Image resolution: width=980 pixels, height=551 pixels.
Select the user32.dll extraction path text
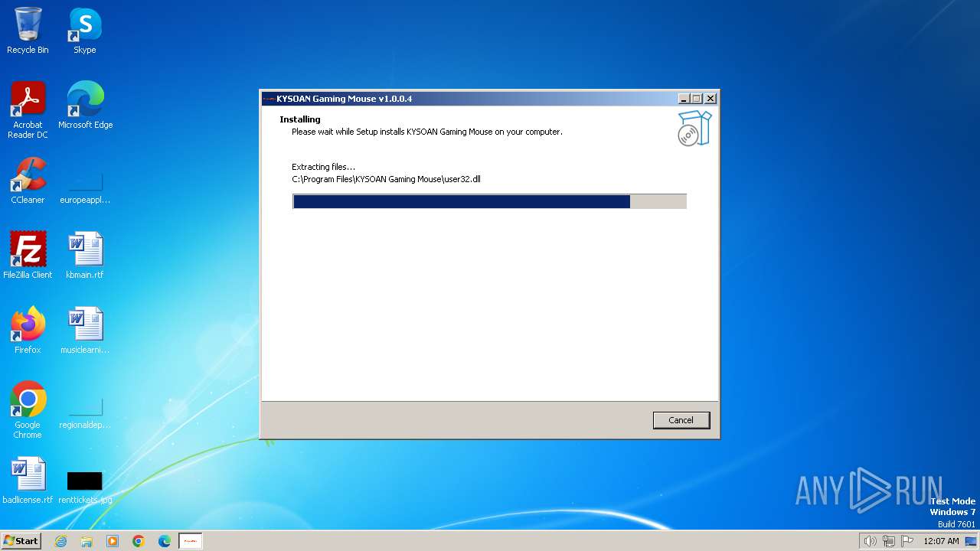click(x=386, y=179)
